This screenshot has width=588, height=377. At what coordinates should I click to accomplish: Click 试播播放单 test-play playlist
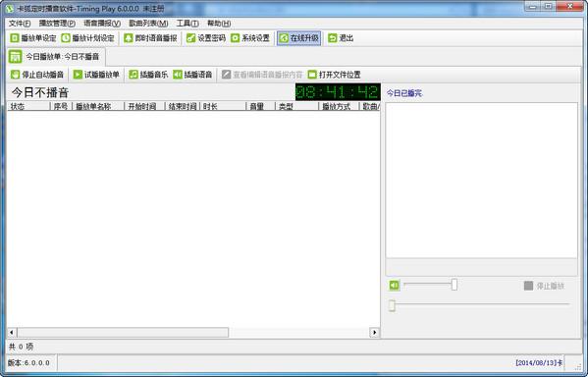point(96,75)
